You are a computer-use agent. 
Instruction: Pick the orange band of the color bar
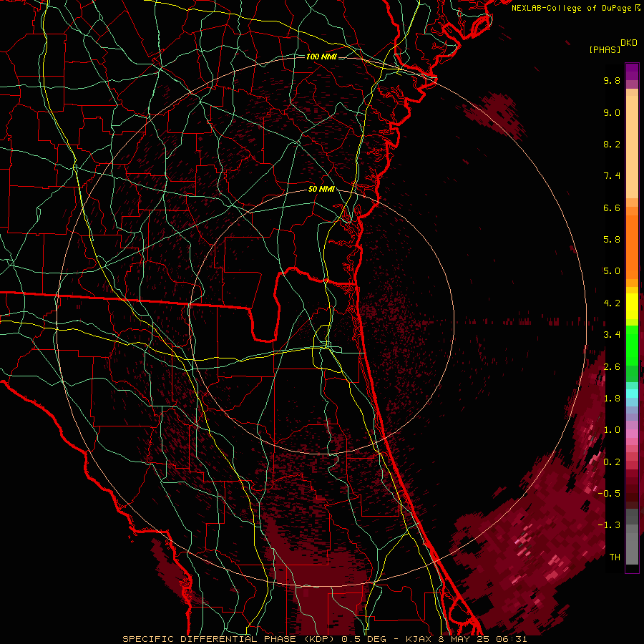[632, 246]
